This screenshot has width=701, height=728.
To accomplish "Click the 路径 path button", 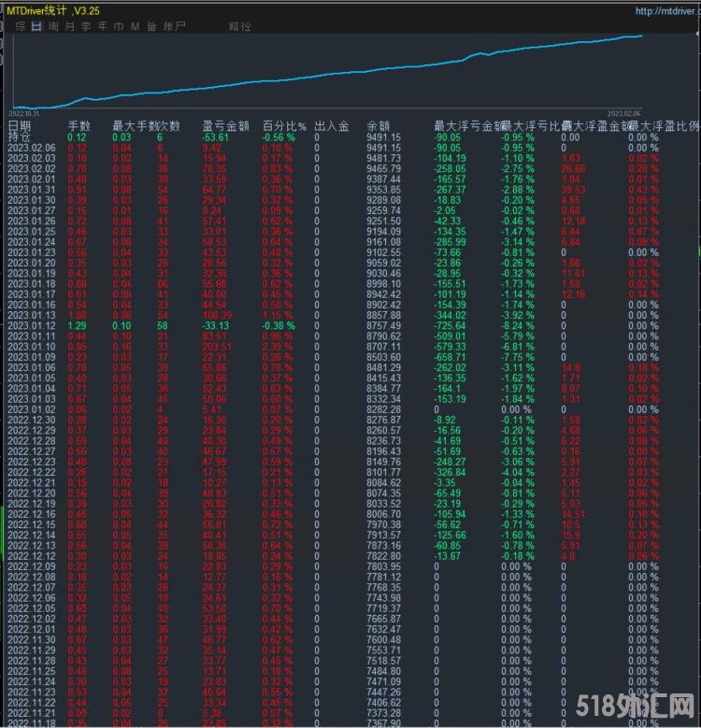I will click(240, 27).
